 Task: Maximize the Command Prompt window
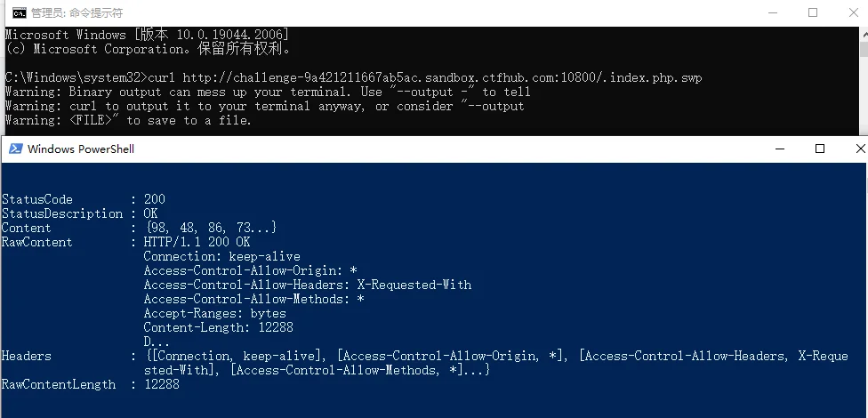point(812,12)
